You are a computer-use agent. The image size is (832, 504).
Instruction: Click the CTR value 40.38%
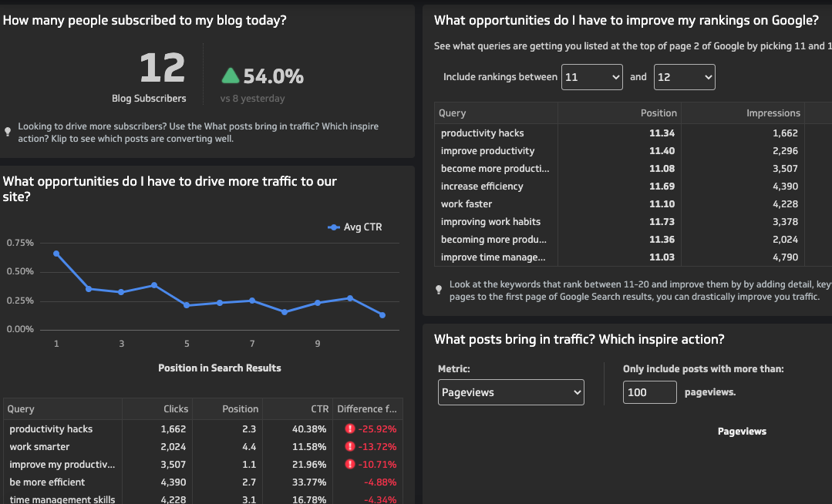309,428
